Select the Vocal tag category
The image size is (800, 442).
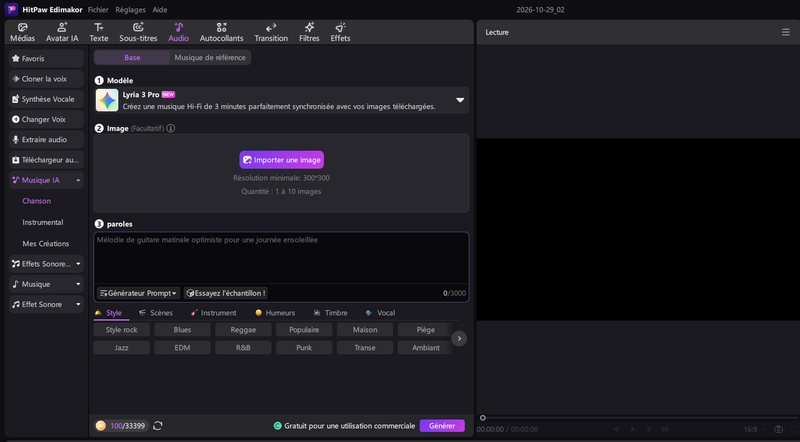click(x=381, y=313)
